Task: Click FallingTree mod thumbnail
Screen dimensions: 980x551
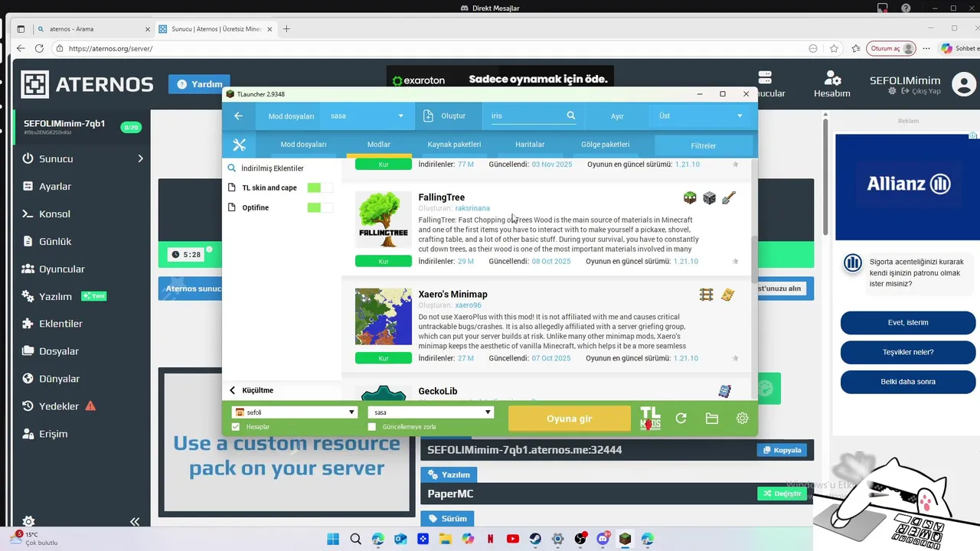Action: (384, 220)
